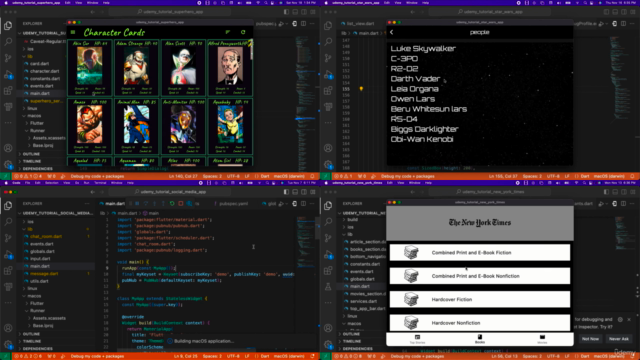Toggle primary sidebar in the star wars window title bar
The height and width of the screenshot is (360, 640).
click(x=606, y=12)
